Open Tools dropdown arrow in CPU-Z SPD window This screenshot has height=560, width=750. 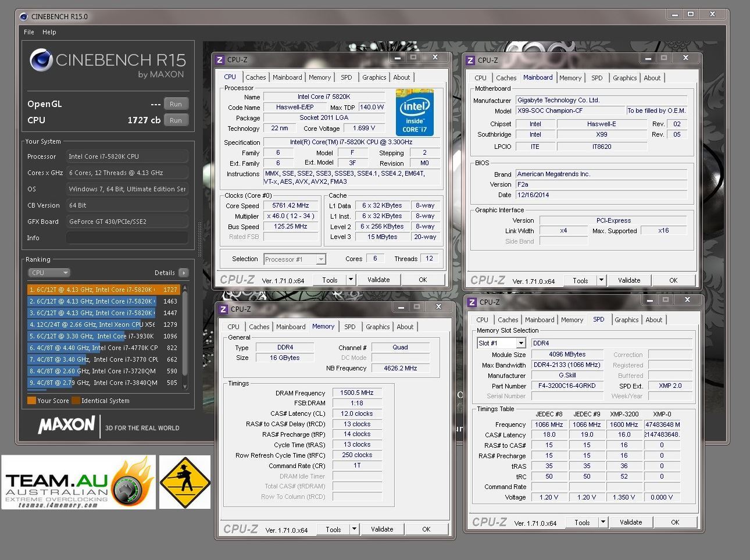(603, 522)
